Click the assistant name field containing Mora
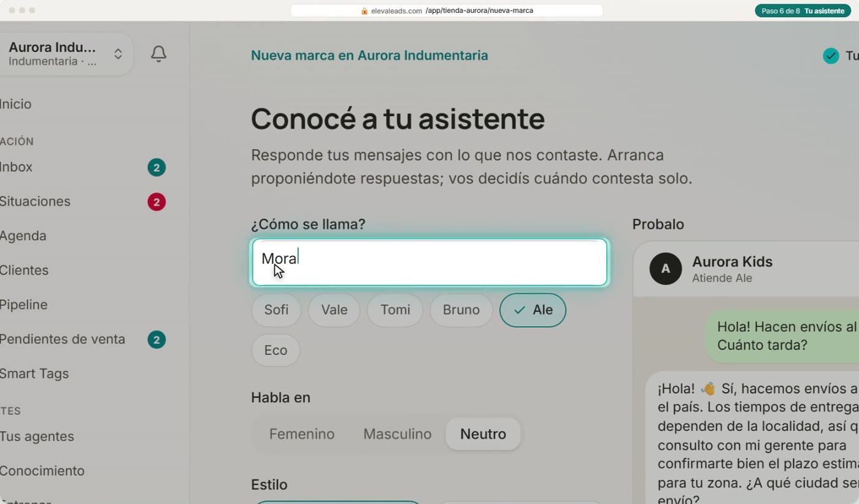The width and height of the screenshot is (859, 504). pos(429,262)
